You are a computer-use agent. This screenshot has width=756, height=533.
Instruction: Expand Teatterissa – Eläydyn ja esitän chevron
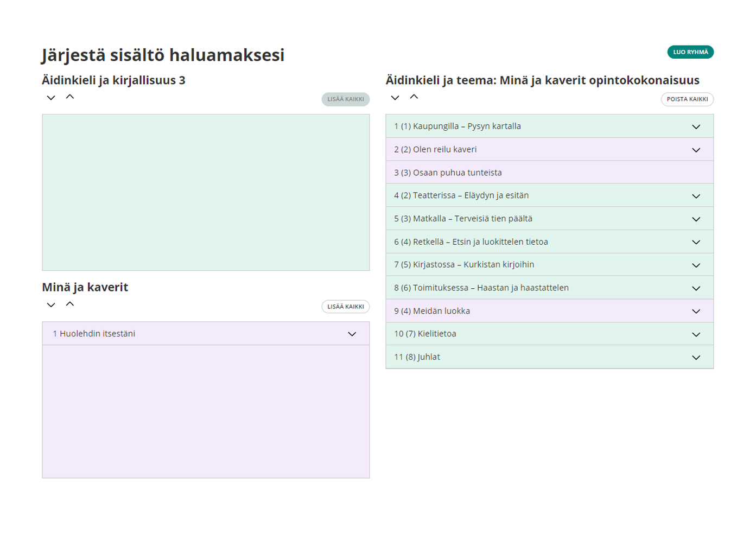696,196
